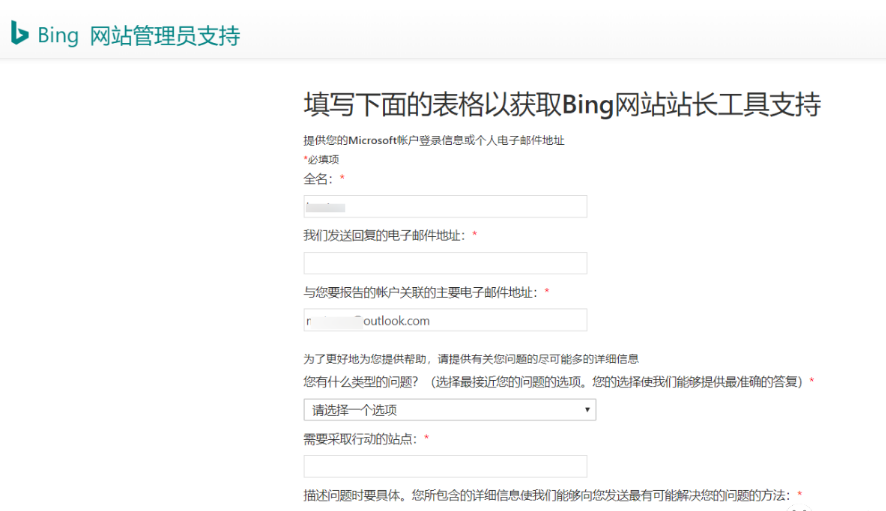Viewport: 886px width, 511px height.
Task: Click the 全名 field label
Action: [x=318, y=179]
